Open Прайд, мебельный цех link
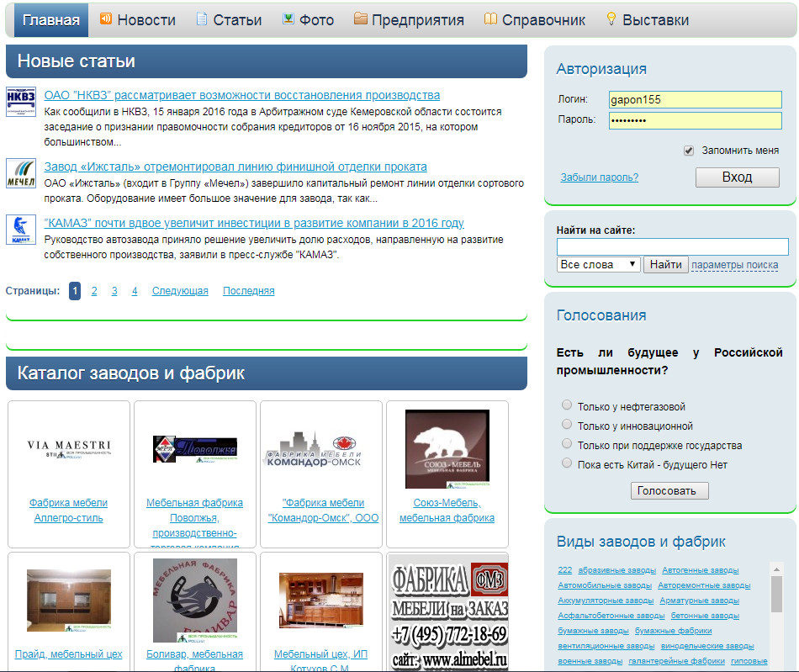799x672 pixels. (69, 654)
